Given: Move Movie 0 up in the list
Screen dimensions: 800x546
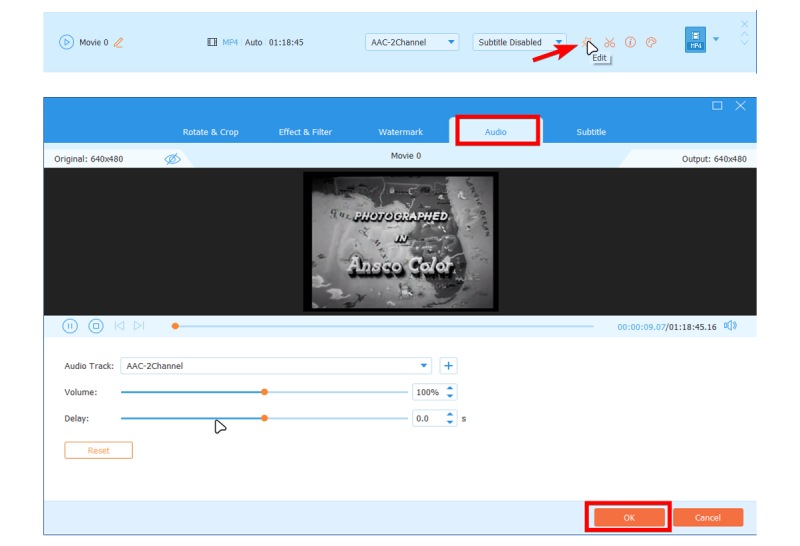Looking at the screenshot, I should [744, 34].
